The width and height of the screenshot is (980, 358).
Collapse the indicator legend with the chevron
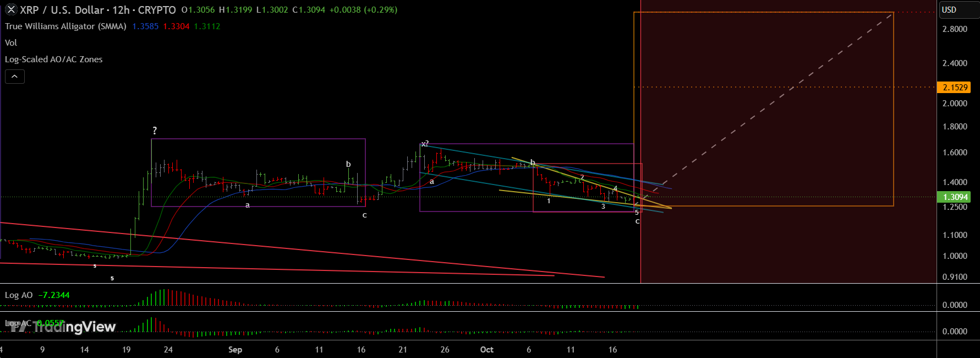click(15, 77)
